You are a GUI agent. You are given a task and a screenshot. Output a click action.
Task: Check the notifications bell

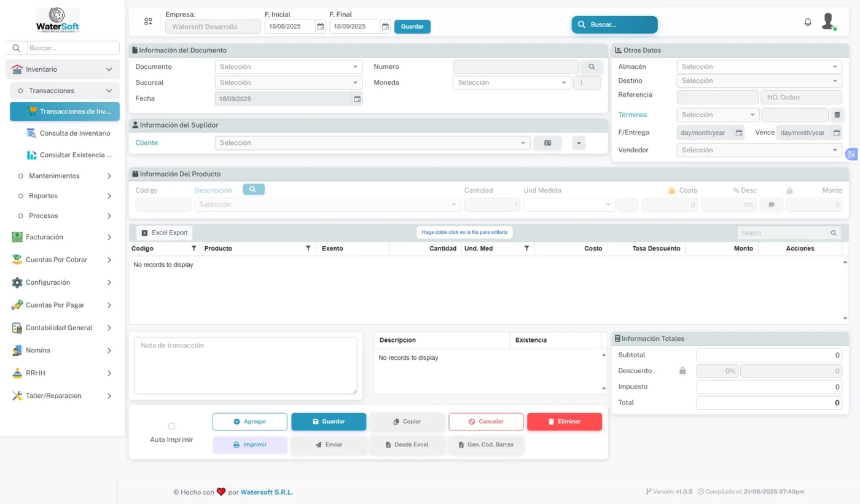[808, 22]
